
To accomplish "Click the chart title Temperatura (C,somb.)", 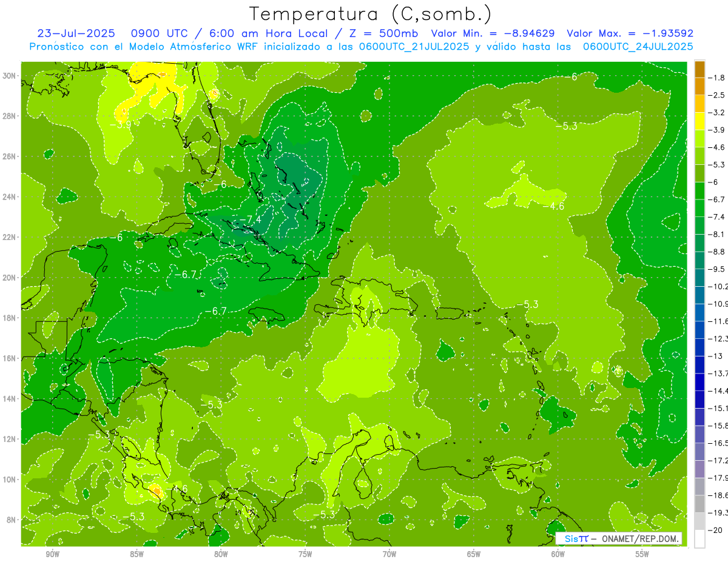I will point(370,14).
